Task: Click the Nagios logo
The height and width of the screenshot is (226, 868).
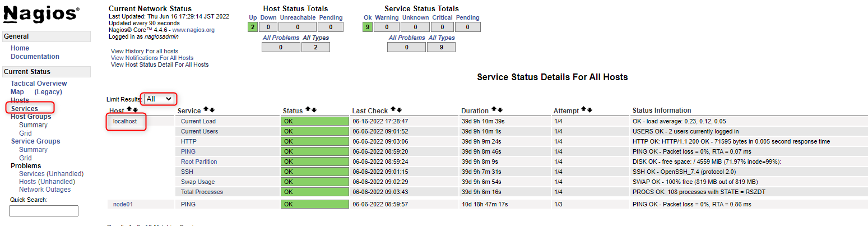Action: click(x=41, y=14)
